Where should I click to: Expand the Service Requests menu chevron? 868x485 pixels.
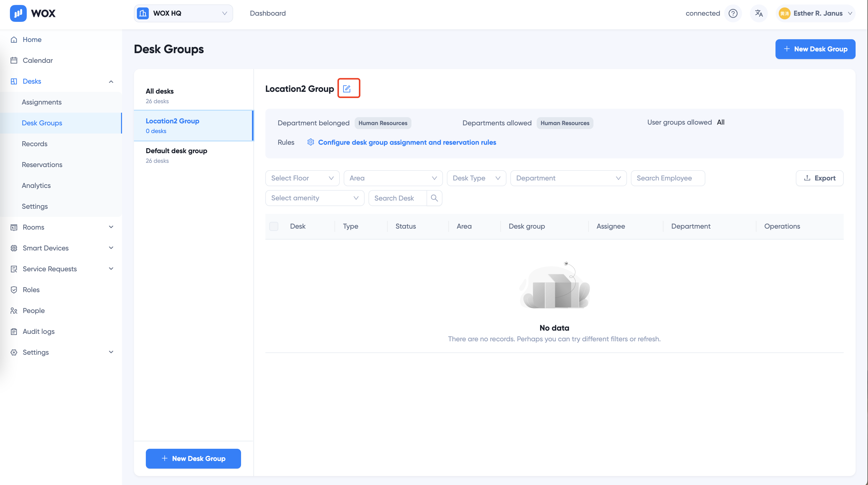pos(111,269)
